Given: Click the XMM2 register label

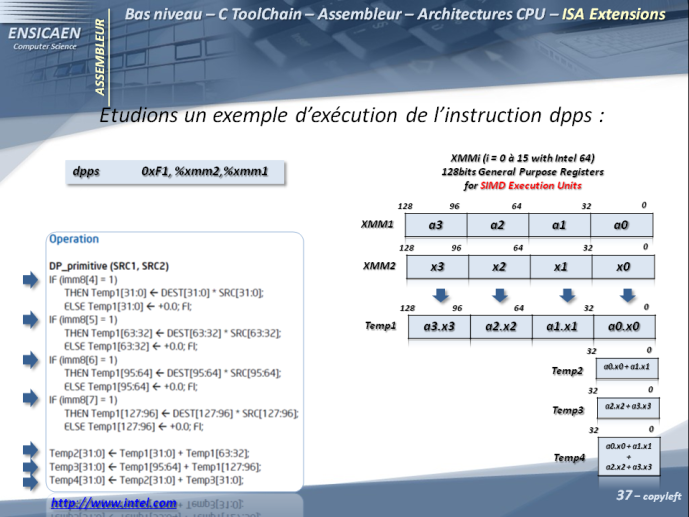Looking at the screenshot, I should pyautogui.click(x=379, y=266).
